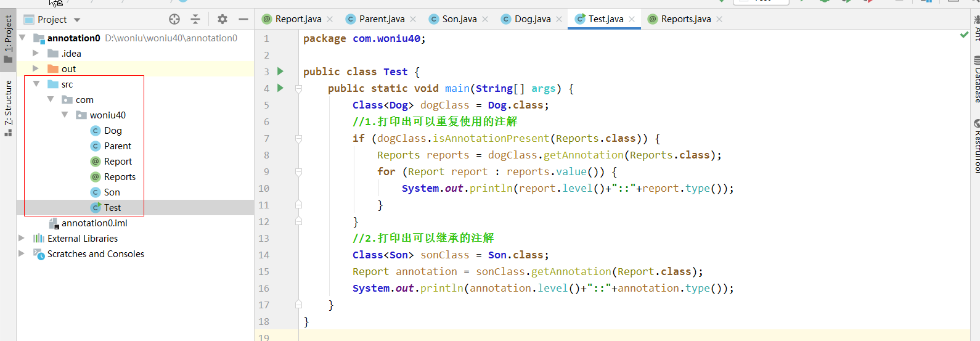
Task: Collapse the annotation0 root node
Action: click(22, 38)
